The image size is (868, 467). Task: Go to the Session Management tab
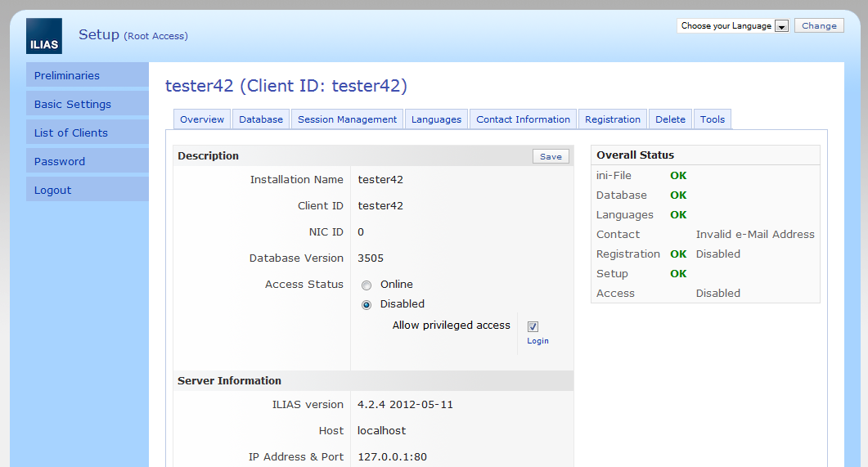click(x=347, y=119)
